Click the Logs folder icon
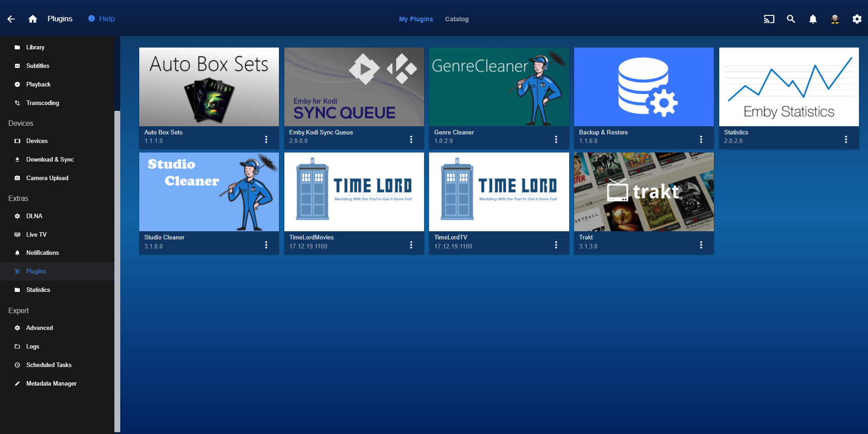The width and height of the screenshot is (868, 434). [x=17, y=346]
